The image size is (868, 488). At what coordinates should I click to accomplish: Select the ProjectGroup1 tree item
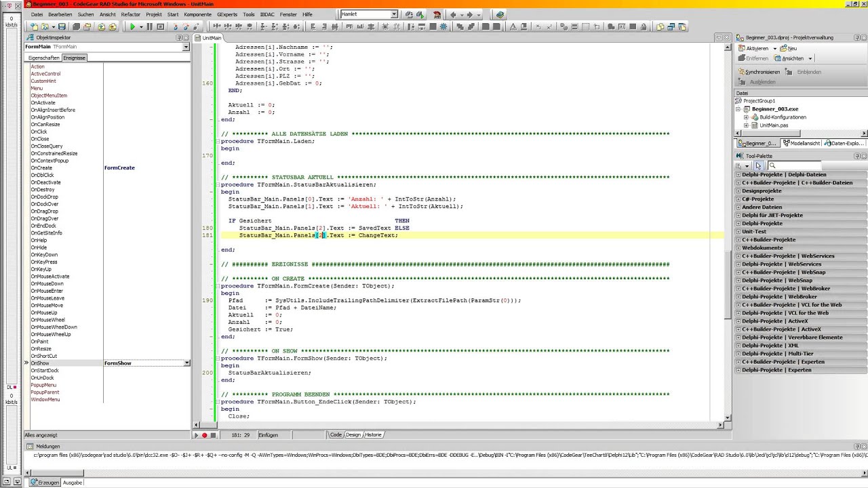[x=759, y=101]
